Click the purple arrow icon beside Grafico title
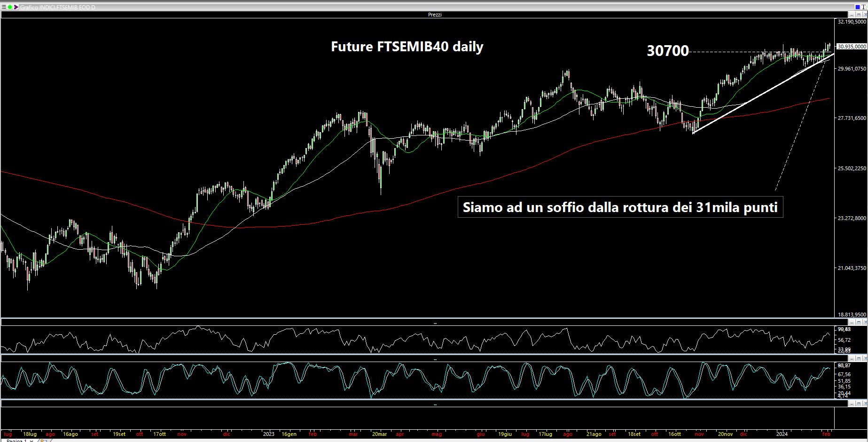The width and height of the screenshot is (868, 442). point(16,7)
